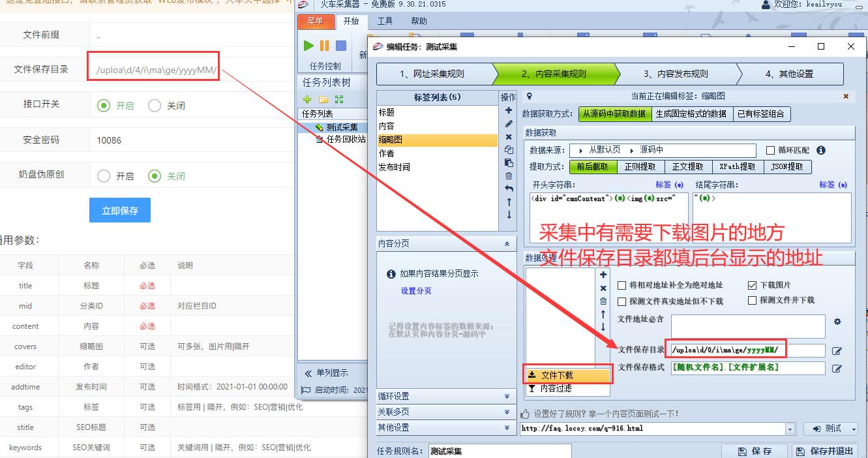The image size is (868, 458).
Task: Stop the task with blue square icon
Action: (341, 46)
